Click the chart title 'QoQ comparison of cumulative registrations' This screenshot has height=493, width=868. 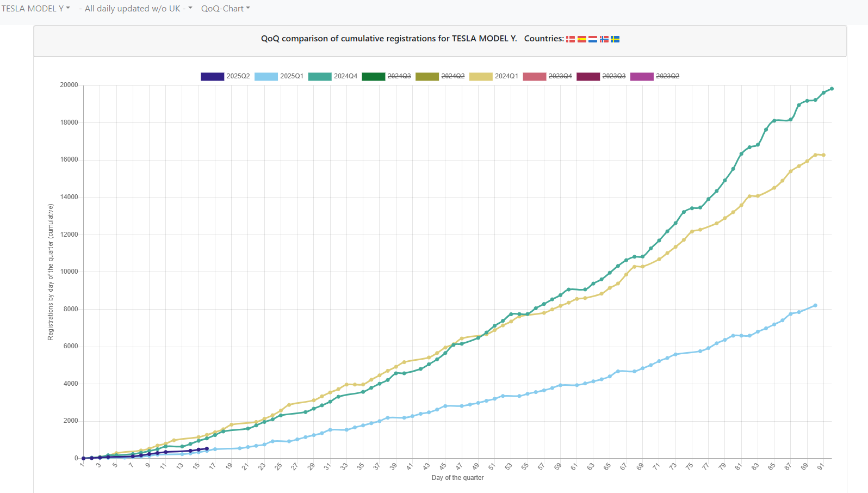pyautogui.click(x=389, y=39)
